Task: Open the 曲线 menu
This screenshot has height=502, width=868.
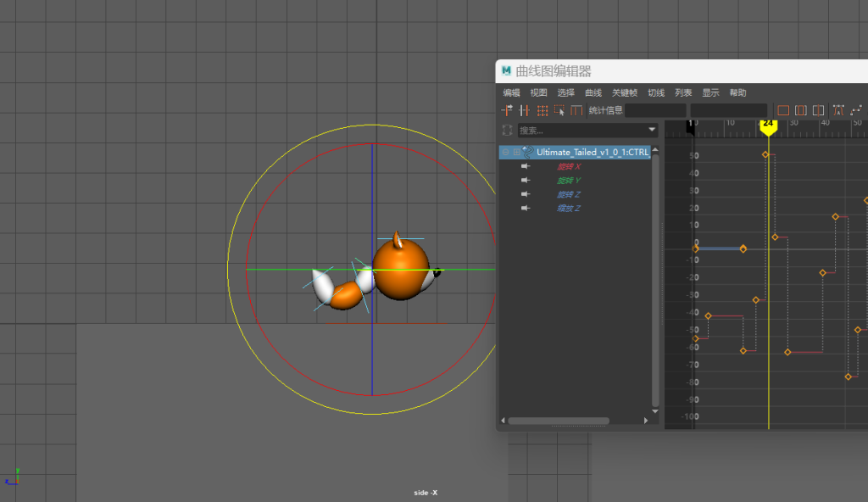Action: click(593, 92)
